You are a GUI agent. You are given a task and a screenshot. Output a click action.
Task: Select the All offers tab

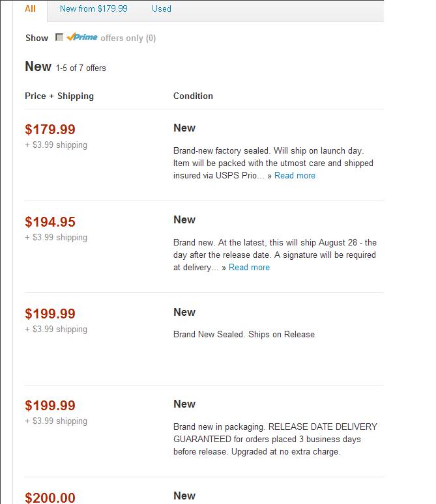pyautogui.click(x=30, y=8)
